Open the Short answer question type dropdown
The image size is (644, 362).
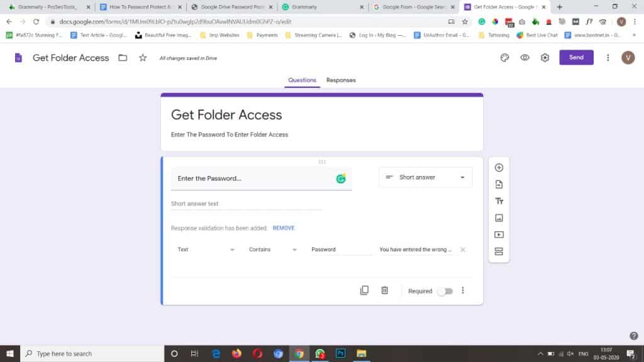425,177
